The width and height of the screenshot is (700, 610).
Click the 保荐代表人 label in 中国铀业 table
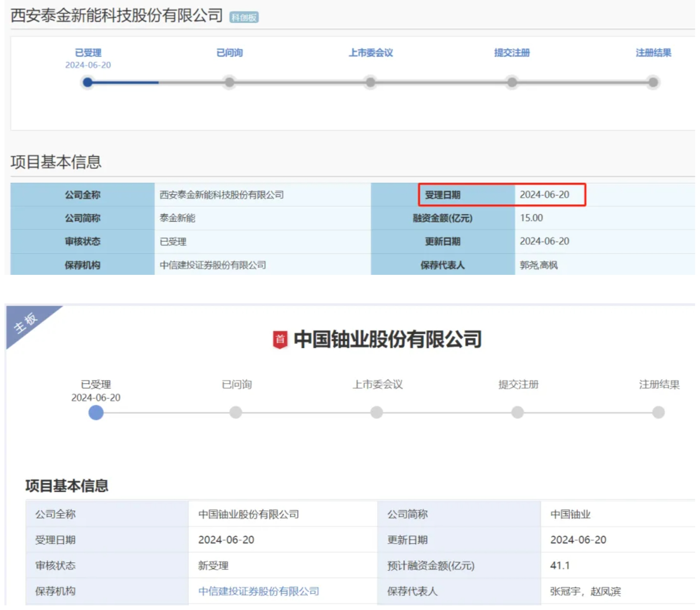tap(413, 591)
